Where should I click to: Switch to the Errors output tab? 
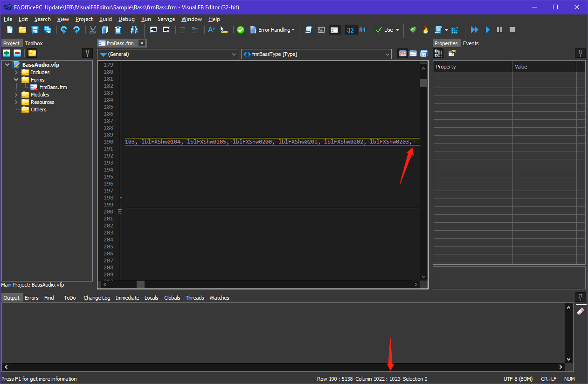[31, 297]
